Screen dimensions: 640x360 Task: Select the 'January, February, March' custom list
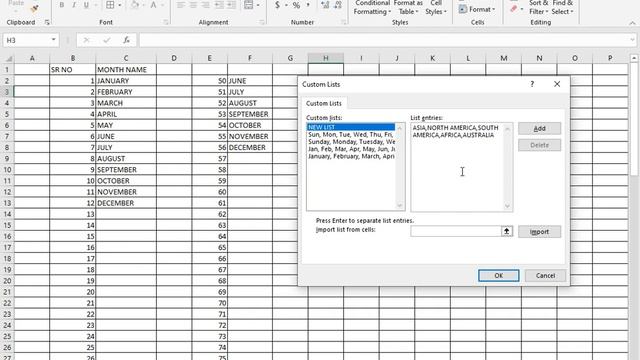point(351,156)
